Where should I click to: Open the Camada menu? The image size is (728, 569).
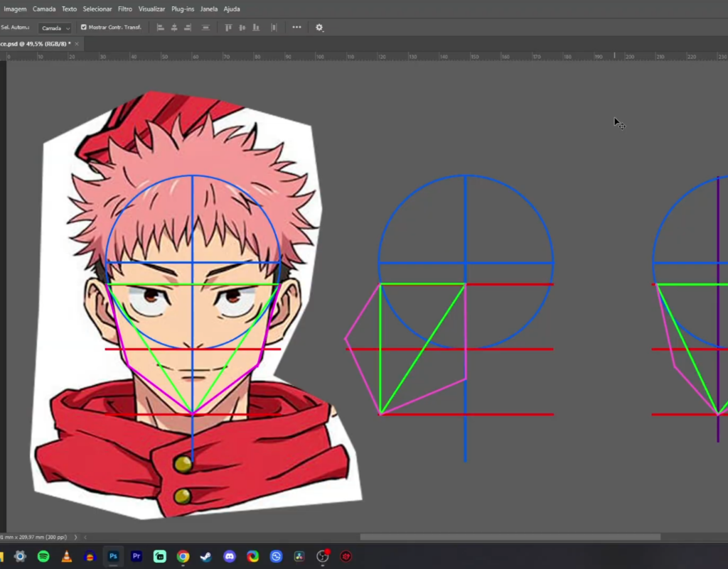click(43, 9)
